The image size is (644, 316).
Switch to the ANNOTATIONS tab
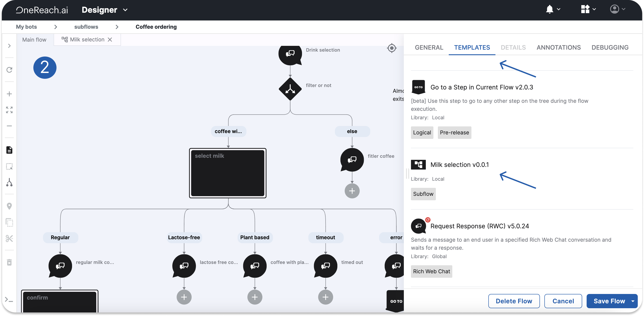pyautogui.click(x=558, y=48)
